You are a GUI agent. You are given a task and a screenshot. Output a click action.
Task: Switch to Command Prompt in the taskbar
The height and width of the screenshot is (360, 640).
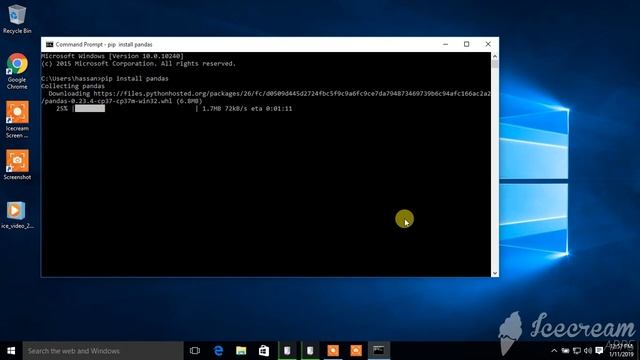pyautogui.click(x=379, y=351)
